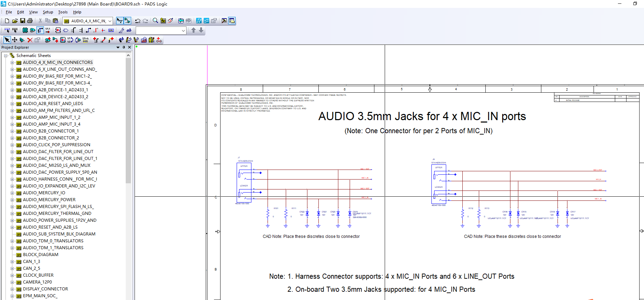Image resolution: width=644 pixels, height=300 pixels.
Task: Select the BLOCK_DIAGRAM sheet
Action: pos(41,255)
